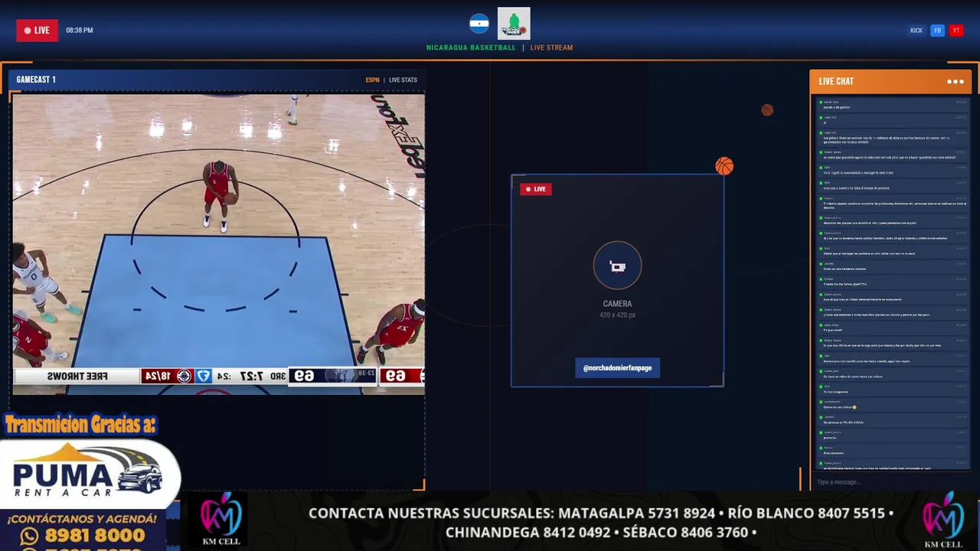Click the Transmicion Gracias a: sponsor heading
This screenshot has width=980, height=551.
81,424
